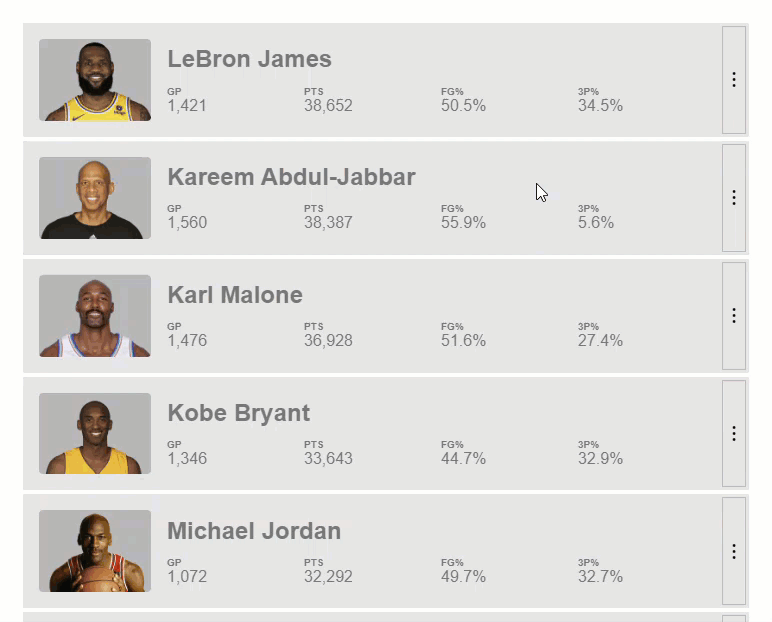Open Karl Malone's three-dot options menu

point(734,316)
